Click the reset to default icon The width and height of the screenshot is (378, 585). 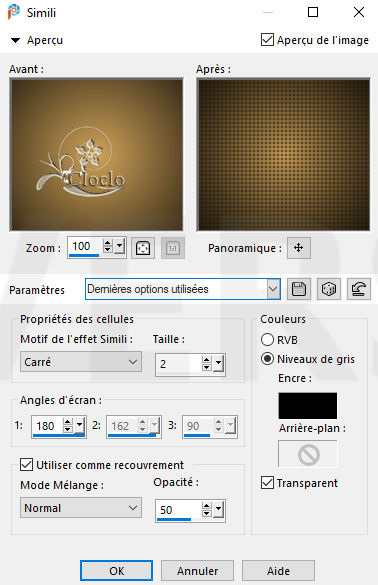click(359, 289)
